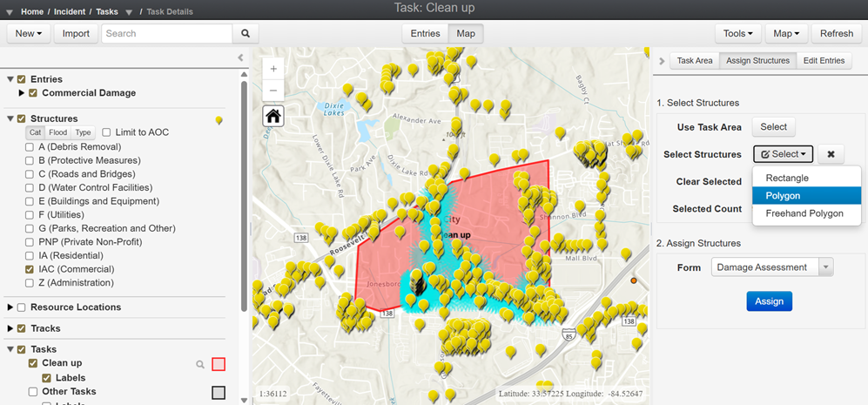Click the X button beside Select Structures

click(831, 154)
